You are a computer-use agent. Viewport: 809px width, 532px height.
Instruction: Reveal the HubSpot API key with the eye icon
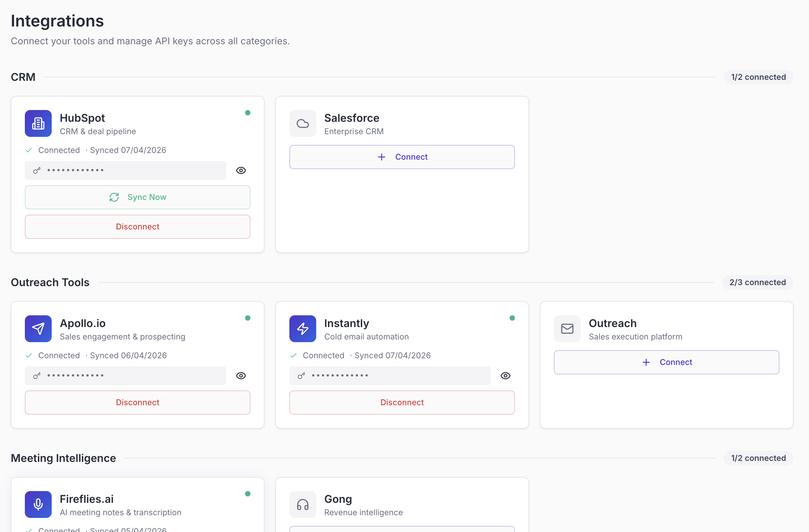pos(241,170)
